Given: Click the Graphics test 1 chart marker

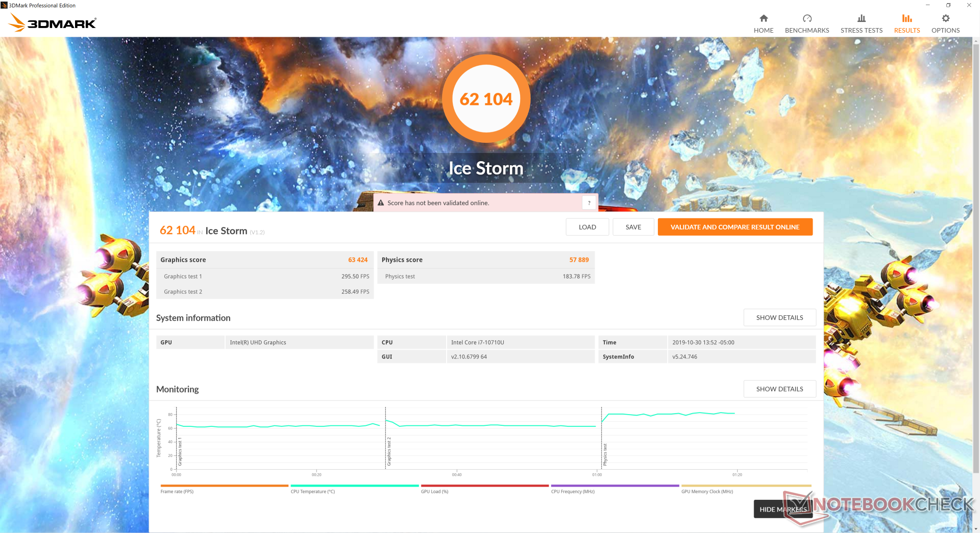Looking at the screenshot, I should pyautogui.click(x=180, y=451).
